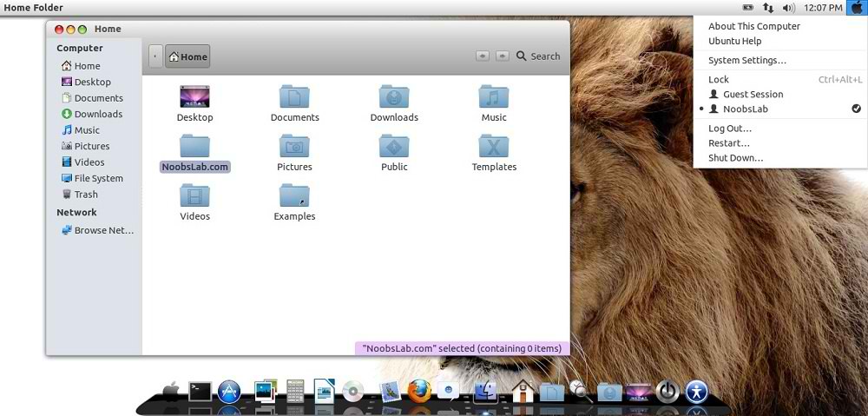Click the power button icon in dock
868x416 pixels.
(667, 392)
